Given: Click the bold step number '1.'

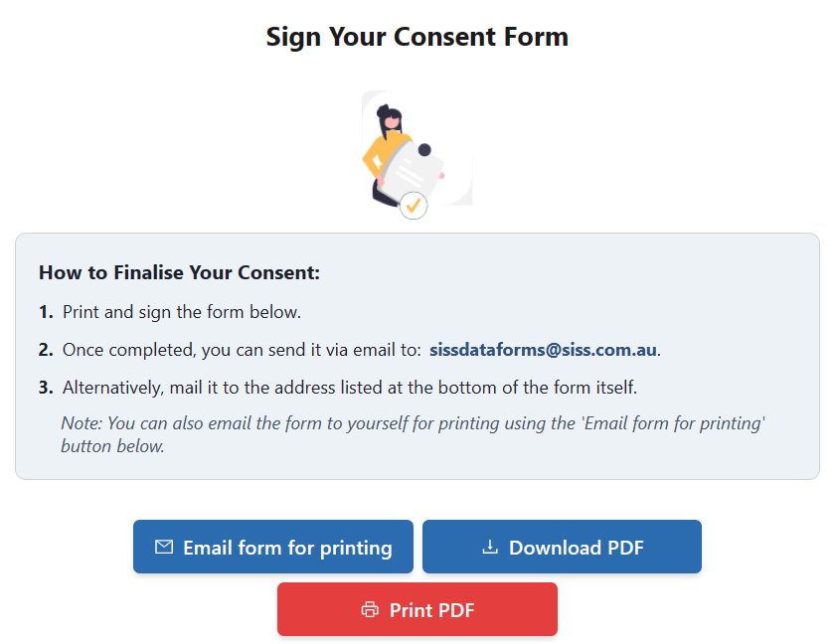Looking at the screenshot, I should pyautogui.click(x=46, y=312).
